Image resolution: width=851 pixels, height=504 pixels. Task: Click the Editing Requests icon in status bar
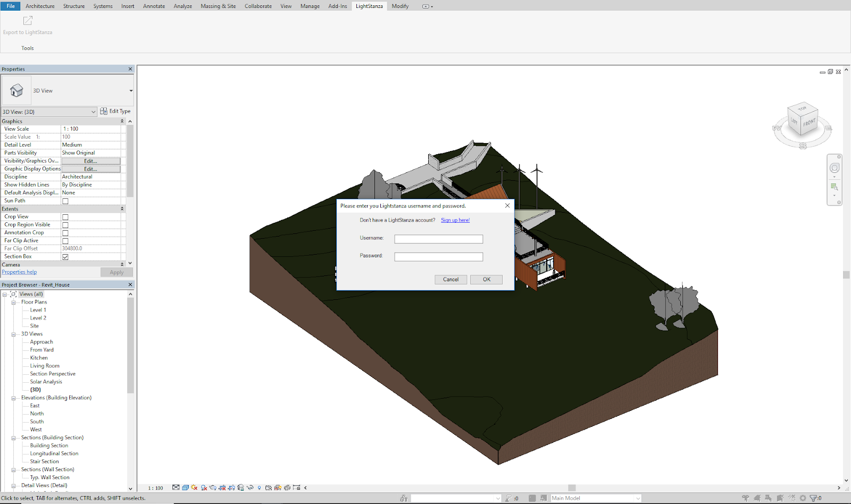(x=508, y=498)
